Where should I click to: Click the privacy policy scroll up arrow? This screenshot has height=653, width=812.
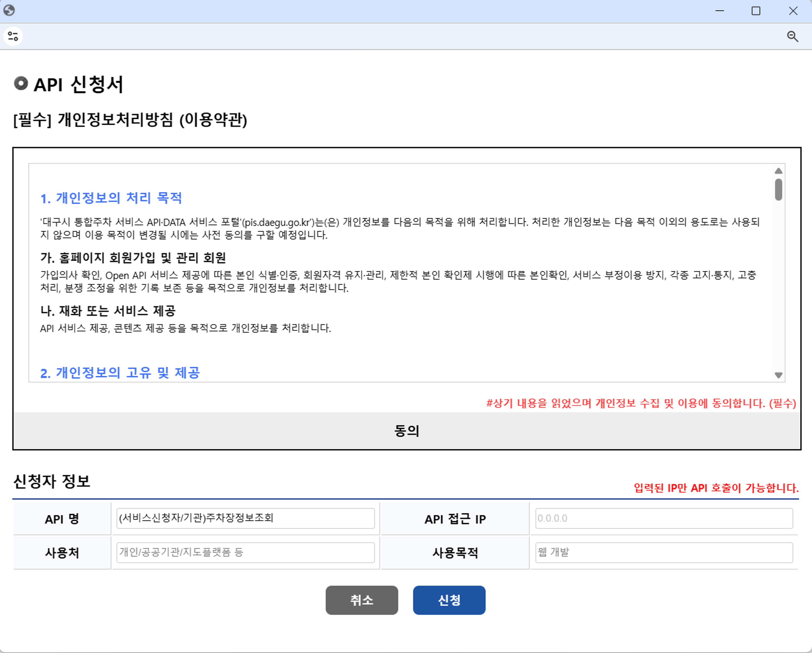[778, 171]
